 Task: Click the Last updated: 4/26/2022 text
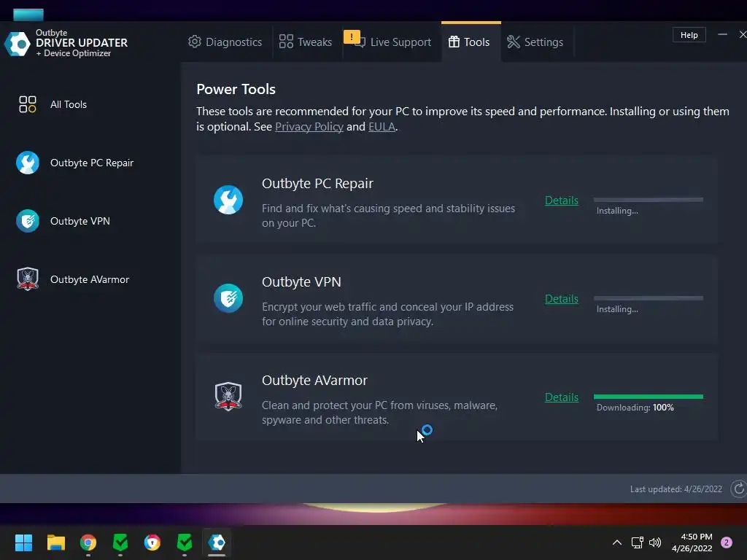pyautogui.click(x=676, y=489)
